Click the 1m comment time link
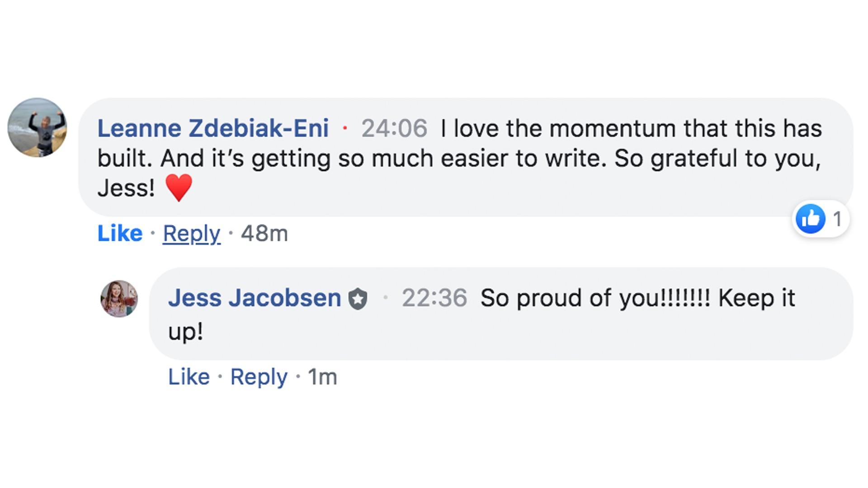This screenshot has width=868, height=488. click(x=322, y=377)
